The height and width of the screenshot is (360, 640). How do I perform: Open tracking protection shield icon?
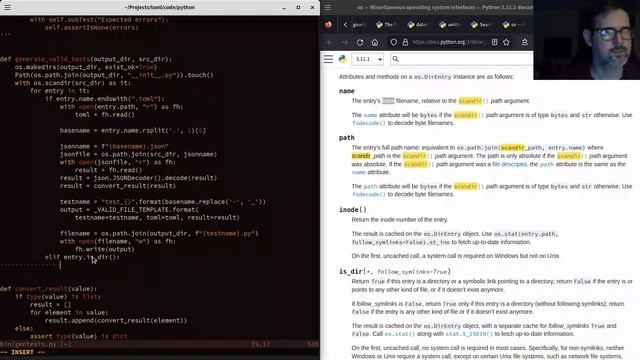tap(393, 42)
